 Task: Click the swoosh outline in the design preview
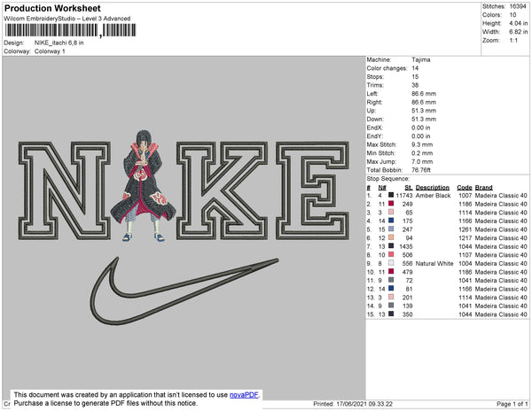pos(184,291)
